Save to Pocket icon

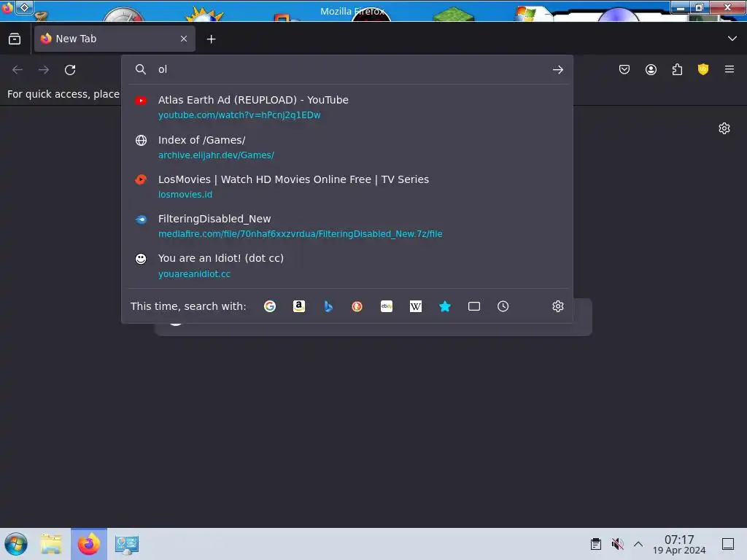(624, 69)
